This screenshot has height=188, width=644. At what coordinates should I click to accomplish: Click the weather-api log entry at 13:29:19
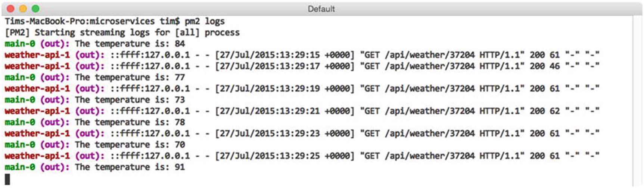[x=302, y=89]
